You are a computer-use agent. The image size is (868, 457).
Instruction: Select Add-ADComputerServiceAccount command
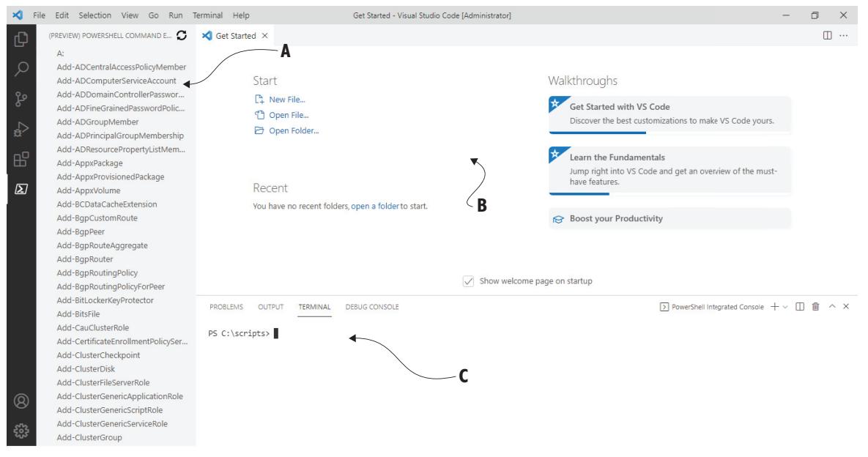coord(116,81)
